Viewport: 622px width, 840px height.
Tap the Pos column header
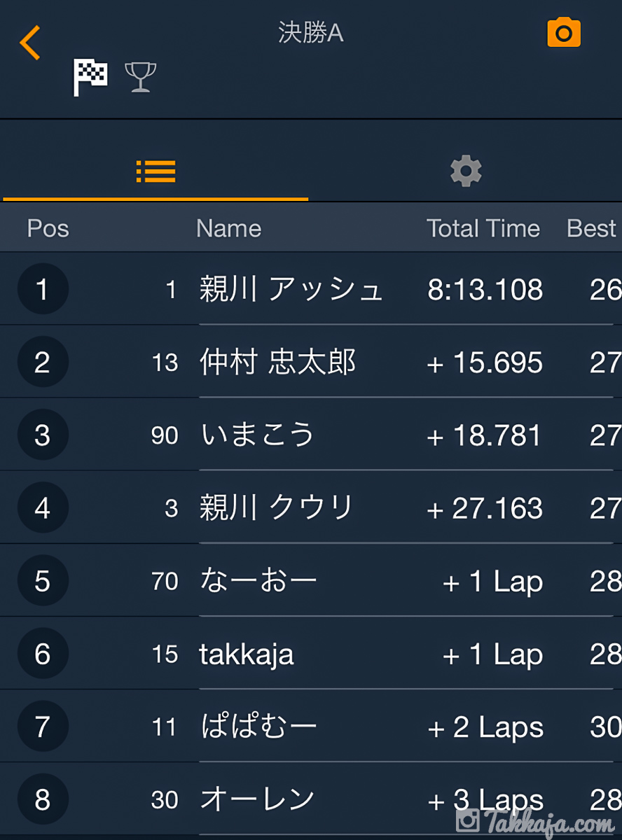48,228
